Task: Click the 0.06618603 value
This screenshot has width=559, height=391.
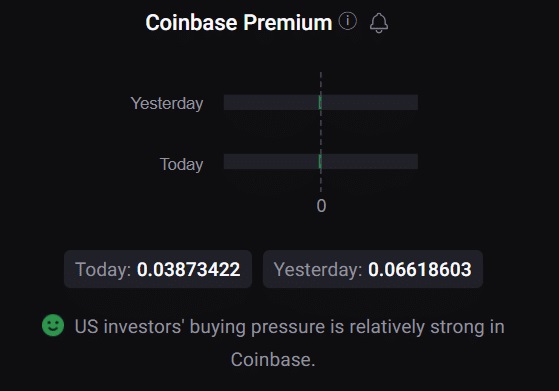Action: pos(420,269)
